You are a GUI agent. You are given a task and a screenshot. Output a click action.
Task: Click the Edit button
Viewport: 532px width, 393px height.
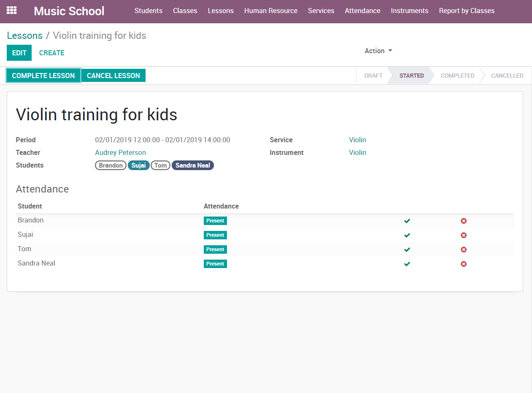pos(19,53)
